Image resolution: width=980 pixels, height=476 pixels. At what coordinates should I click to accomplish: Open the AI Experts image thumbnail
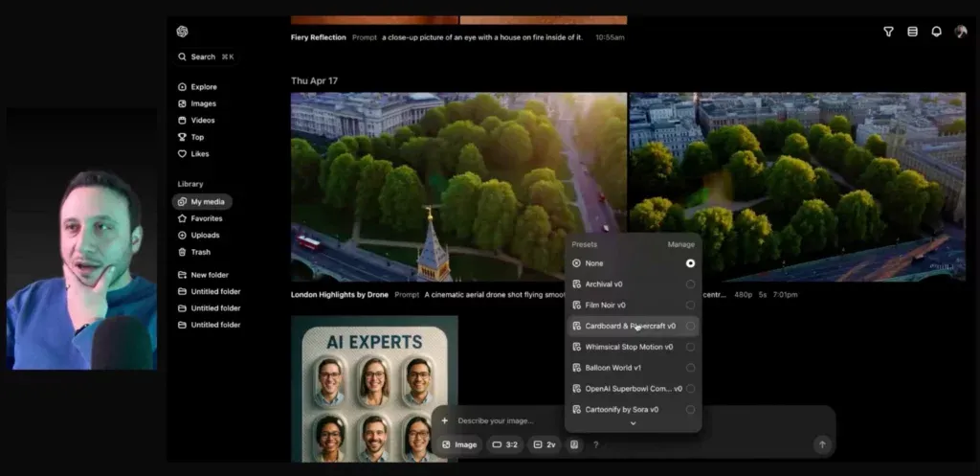click(374, 389)
